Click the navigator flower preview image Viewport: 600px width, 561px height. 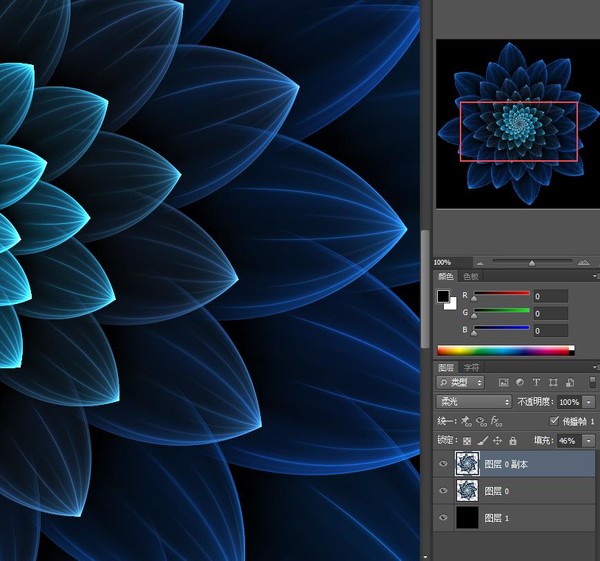click(518, 124)
